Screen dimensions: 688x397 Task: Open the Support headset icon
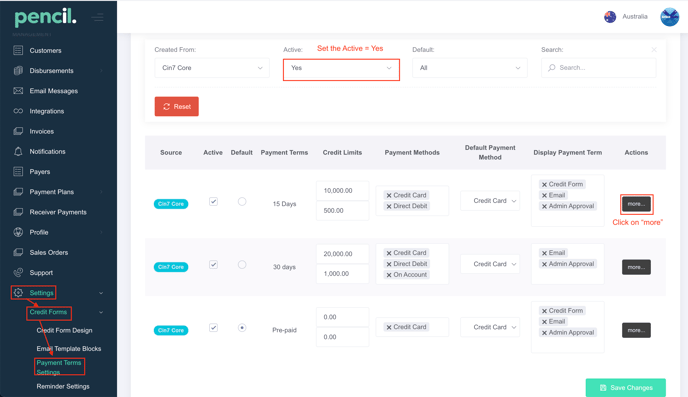click(18, 272)
